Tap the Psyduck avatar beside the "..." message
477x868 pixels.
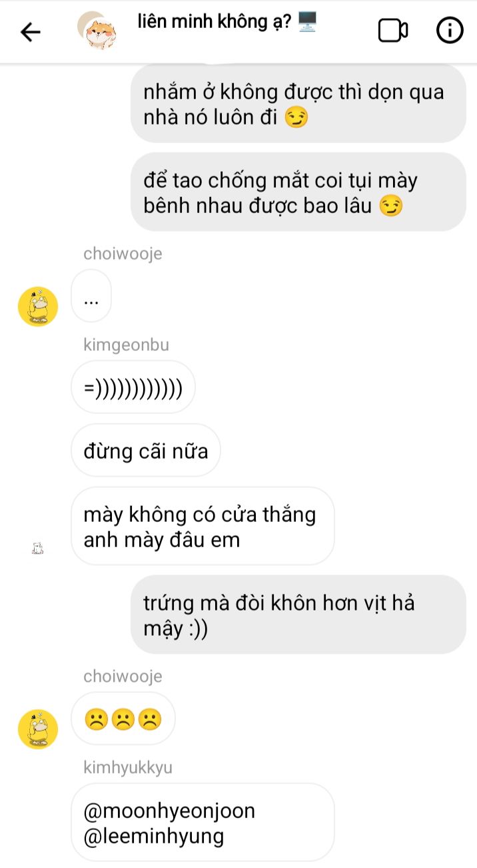click(x=38, y=307)
